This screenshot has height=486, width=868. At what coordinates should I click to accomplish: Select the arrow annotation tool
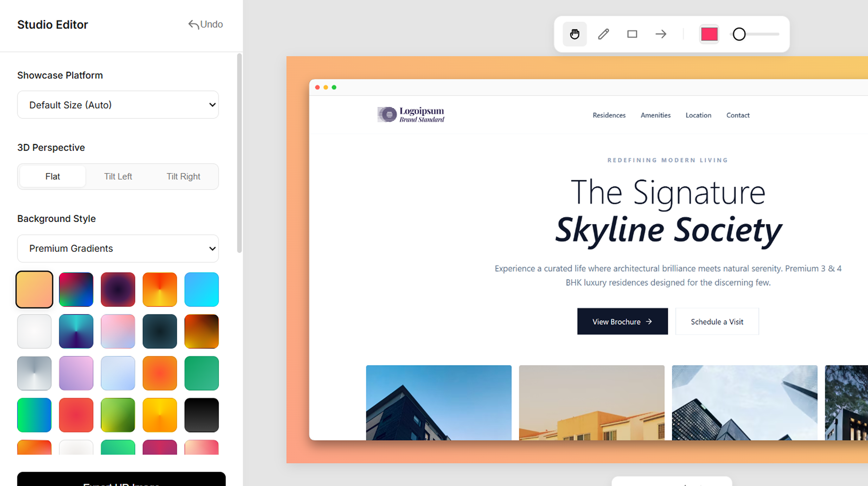pyautogui.click(x=661, y=34)
